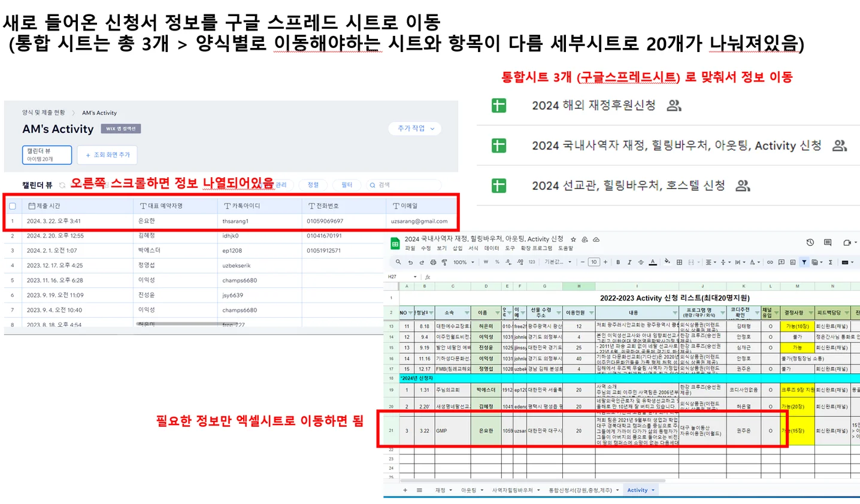Click the font size 10 field

point(593,262)
